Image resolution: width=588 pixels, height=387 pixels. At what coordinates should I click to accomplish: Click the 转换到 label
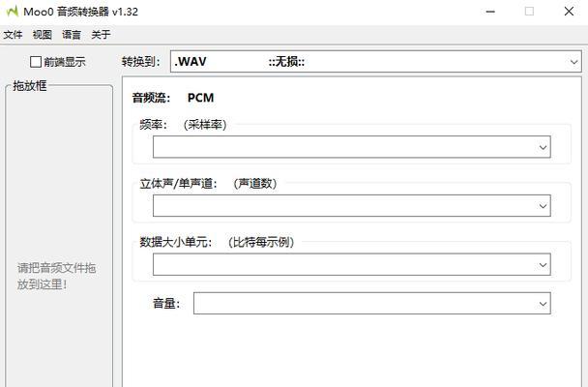[140, 62]
